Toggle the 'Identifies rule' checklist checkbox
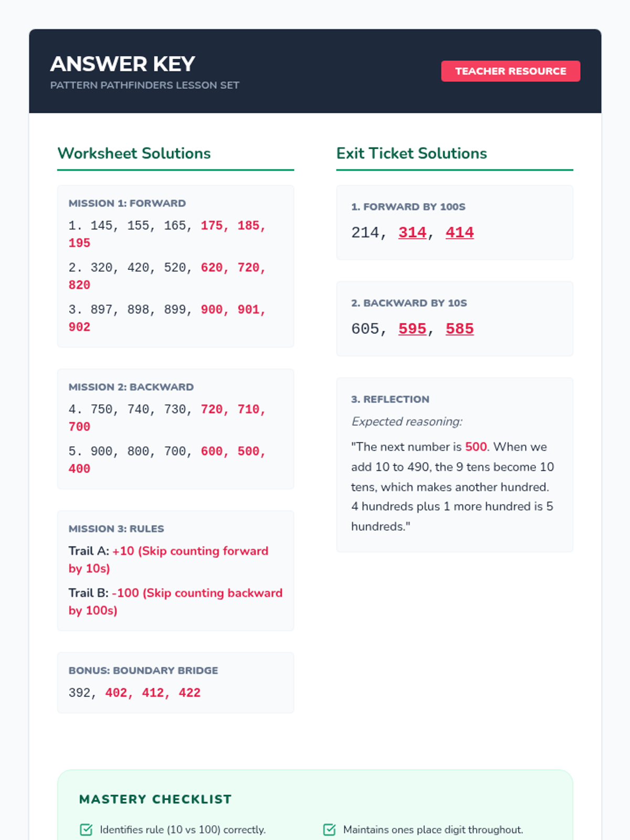This screenshot has width=630, height=840. point(86,829)
